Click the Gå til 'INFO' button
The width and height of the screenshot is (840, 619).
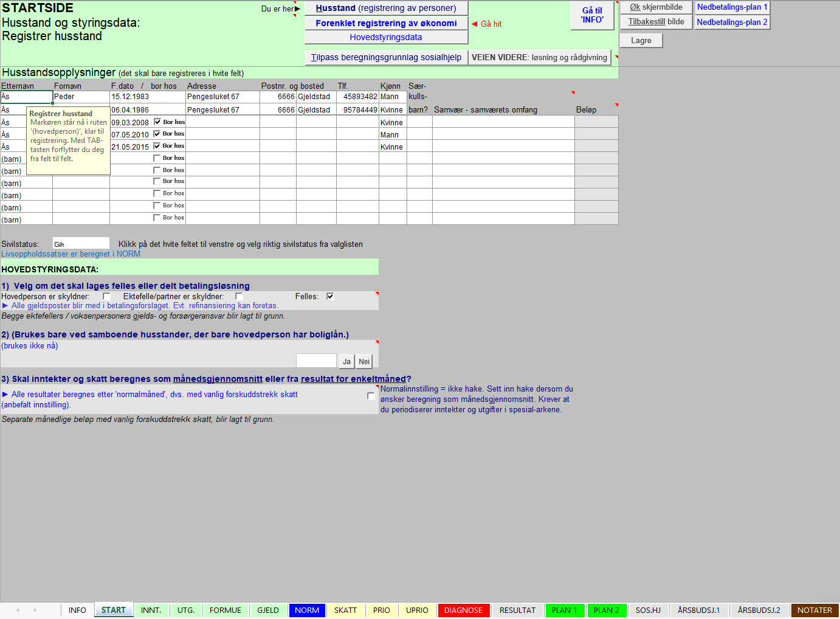click(592, 15)
